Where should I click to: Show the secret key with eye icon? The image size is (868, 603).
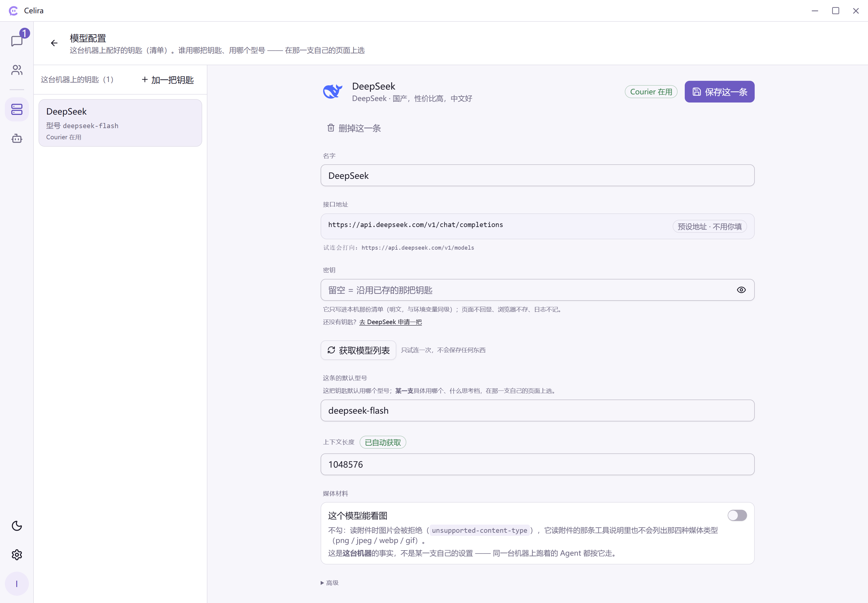point(741,290)
